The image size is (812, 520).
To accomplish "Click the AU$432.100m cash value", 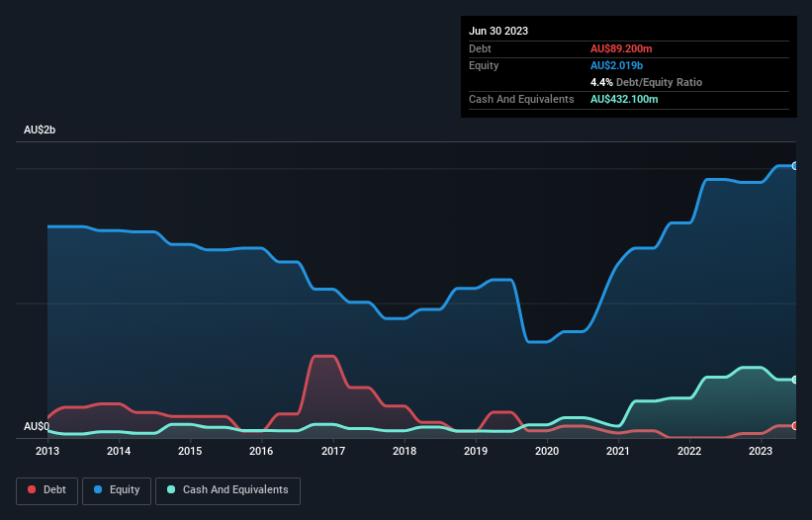I will [624, 99].
